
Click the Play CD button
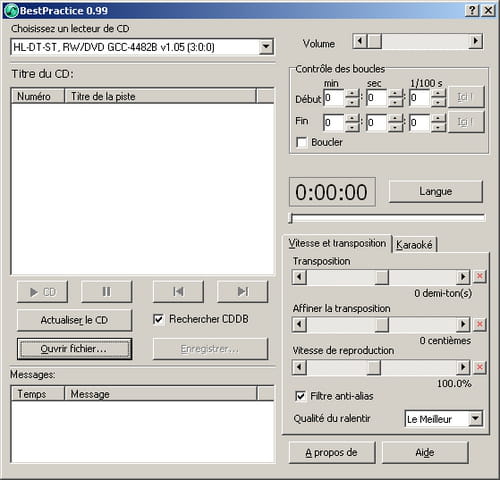[42, 292]
